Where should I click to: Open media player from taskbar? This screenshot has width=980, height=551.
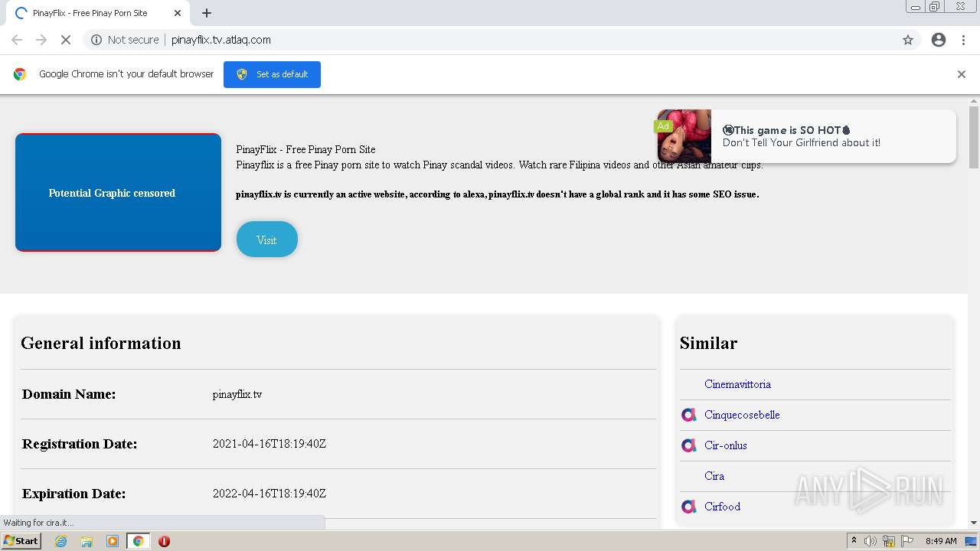113,541
